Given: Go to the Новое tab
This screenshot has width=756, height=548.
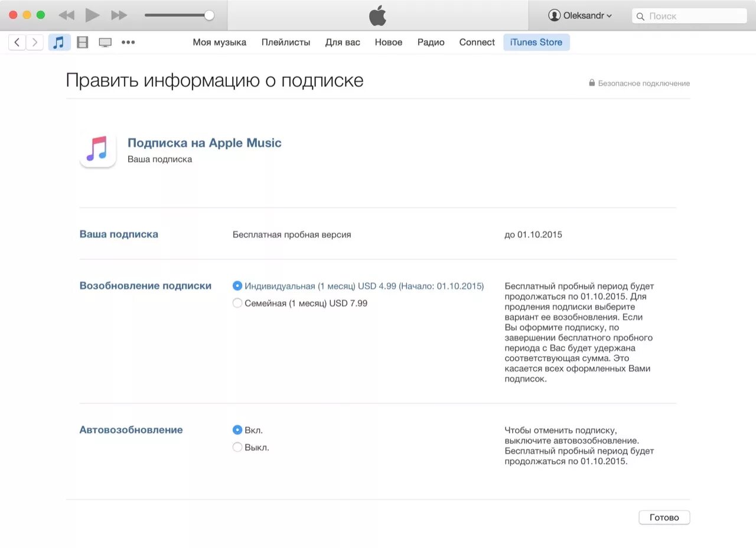Looking at the screenshot, I should coord(389,42).
